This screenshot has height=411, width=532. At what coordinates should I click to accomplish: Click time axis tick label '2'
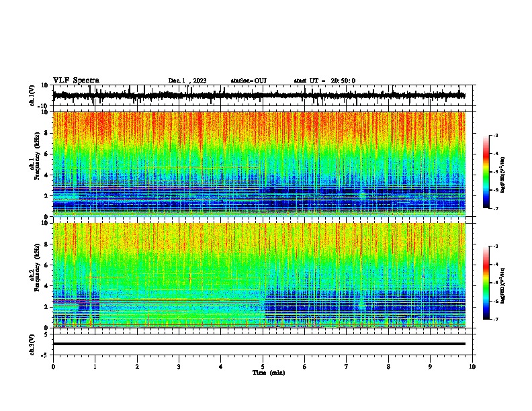137,367
